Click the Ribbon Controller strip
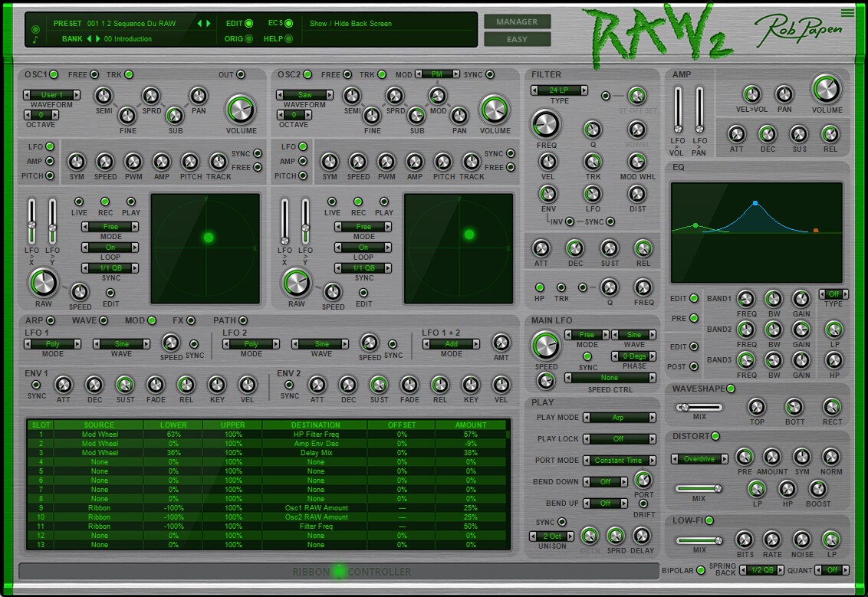The image size is (868, 597). coord(339,572)
